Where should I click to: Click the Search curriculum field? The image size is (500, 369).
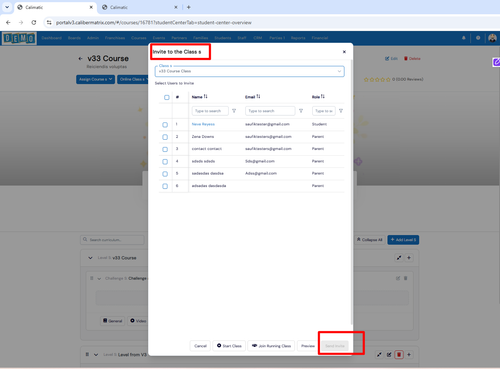(112, 240)
